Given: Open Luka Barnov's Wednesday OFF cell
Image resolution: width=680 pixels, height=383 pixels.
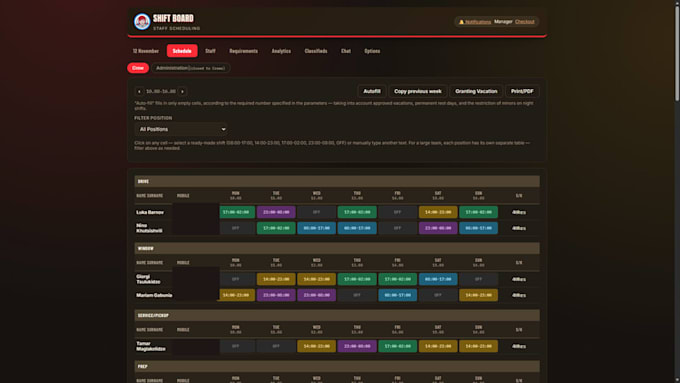Looking at the screenshot, I should coord(317,212).
